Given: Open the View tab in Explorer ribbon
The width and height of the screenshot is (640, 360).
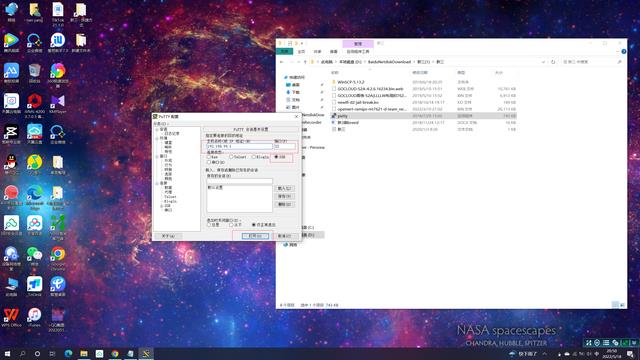Looking at the screenshot, I should click(333, 52).
